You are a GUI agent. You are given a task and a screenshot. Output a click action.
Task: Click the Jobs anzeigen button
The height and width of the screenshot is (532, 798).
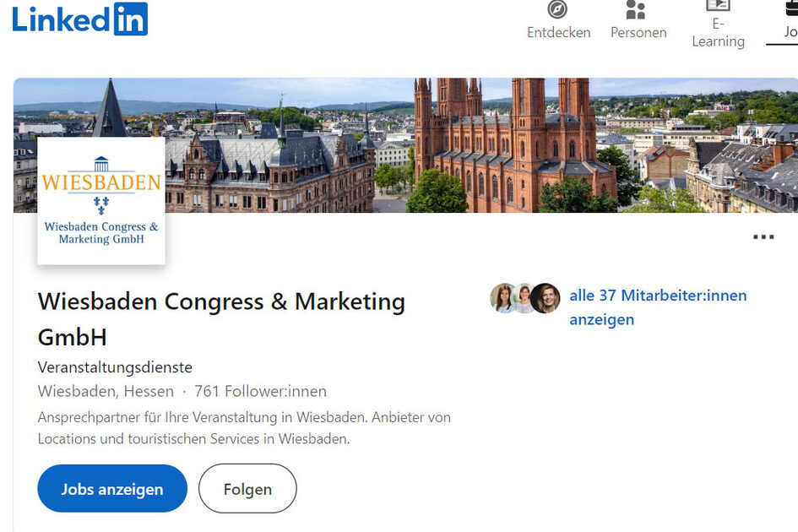pos(111,488)
